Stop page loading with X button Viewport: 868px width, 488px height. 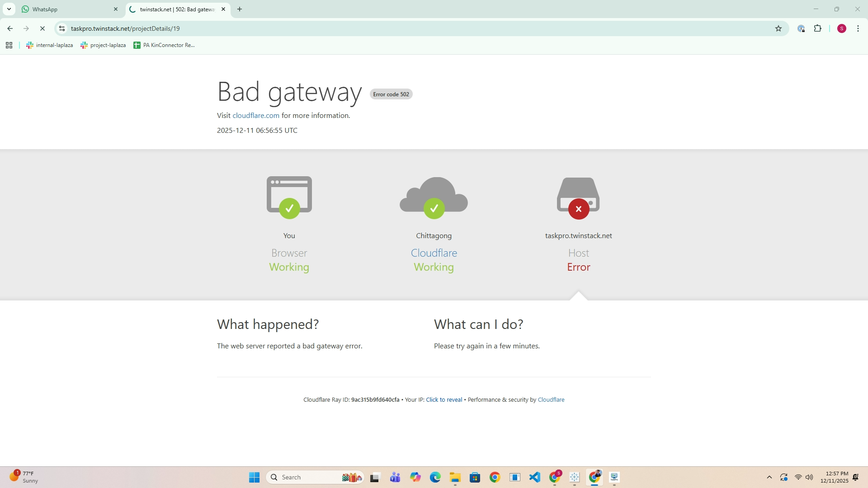click(42, 28)
